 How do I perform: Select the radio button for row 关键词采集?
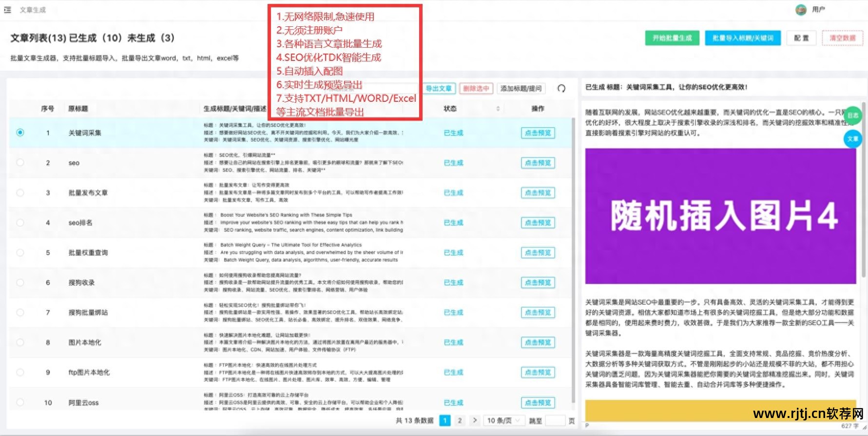pyautogui.click(x=20, y=133)
